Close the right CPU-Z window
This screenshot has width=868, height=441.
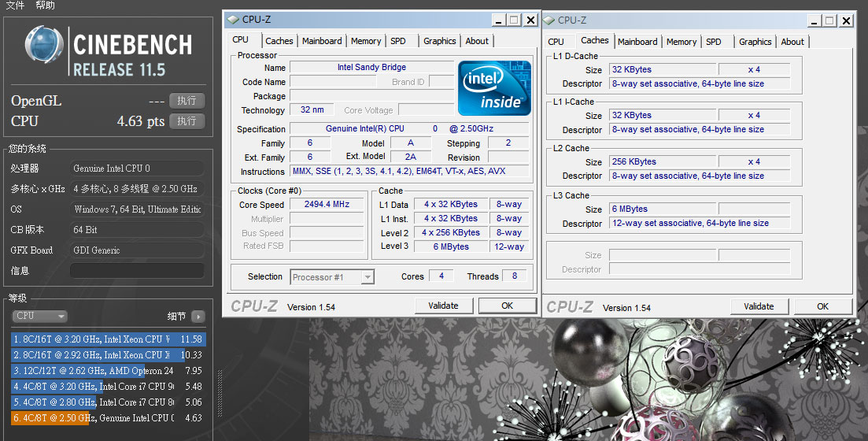click(x=846, y=21)
